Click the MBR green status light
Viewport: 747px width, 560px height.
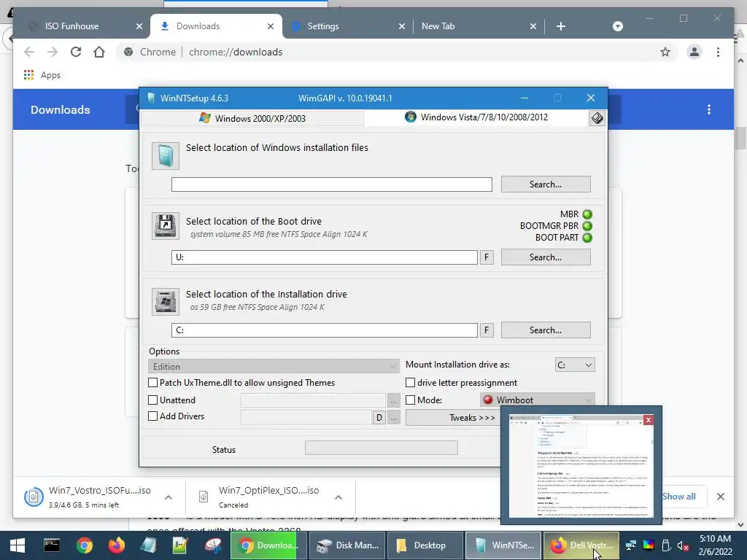pos(587,214)
